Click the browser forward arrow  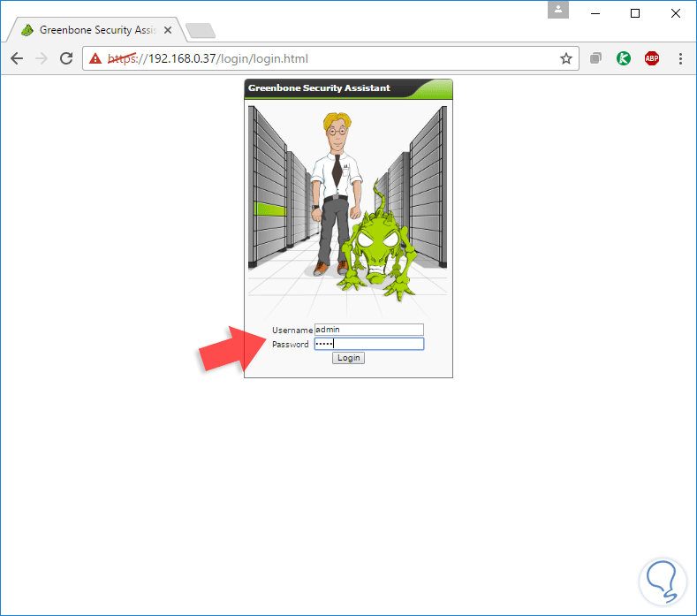point(42,58)
